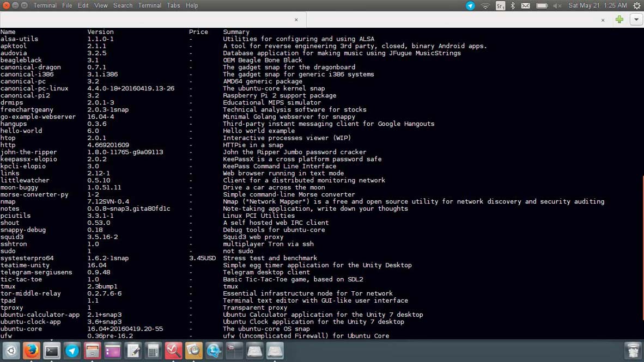Image resolution: width=644 pixels, height=362 pixels.
Task: Open the View menu
Action: 101,5
